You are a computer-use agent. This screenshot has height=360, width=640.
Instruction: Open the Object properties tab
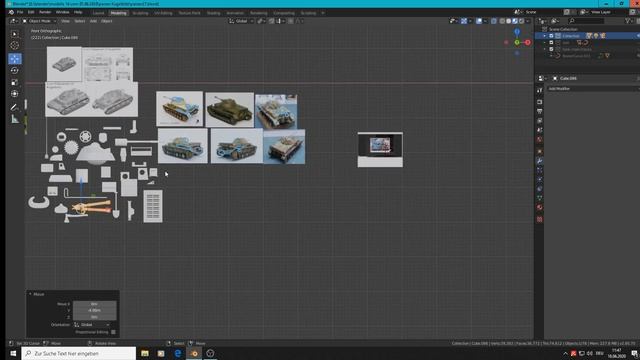[x=540, y=151]
